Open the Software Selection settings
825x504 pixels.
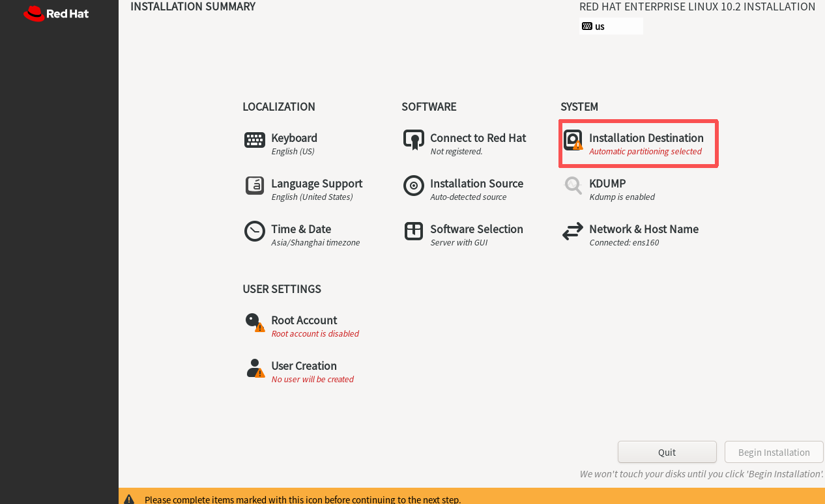[x=463, y=235]
